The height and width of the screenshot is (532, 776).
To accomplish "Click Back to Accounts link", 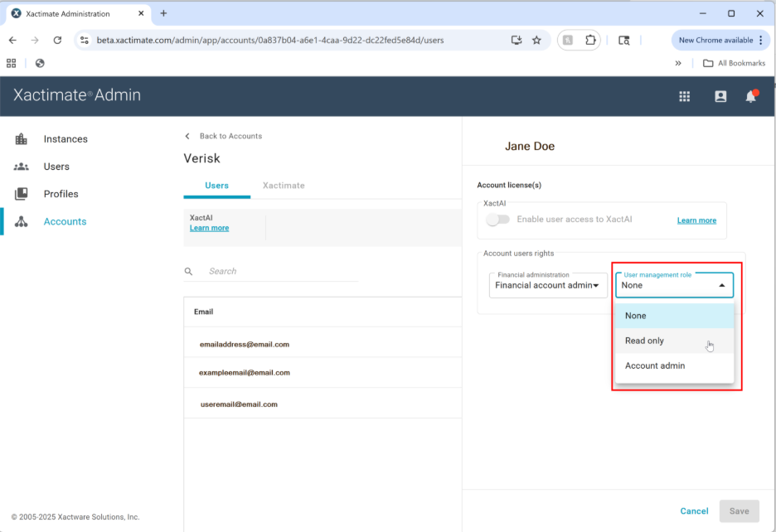I will click(x=230, y=136).
